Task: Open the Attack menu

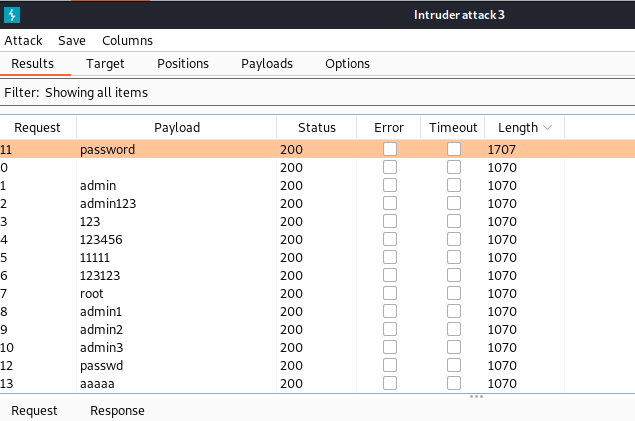Action: point(23,40)
